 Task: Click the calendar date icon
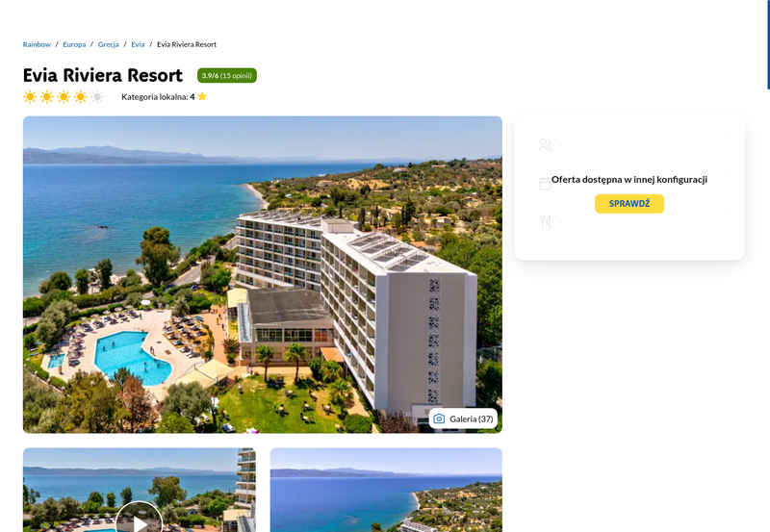(545, 184)
